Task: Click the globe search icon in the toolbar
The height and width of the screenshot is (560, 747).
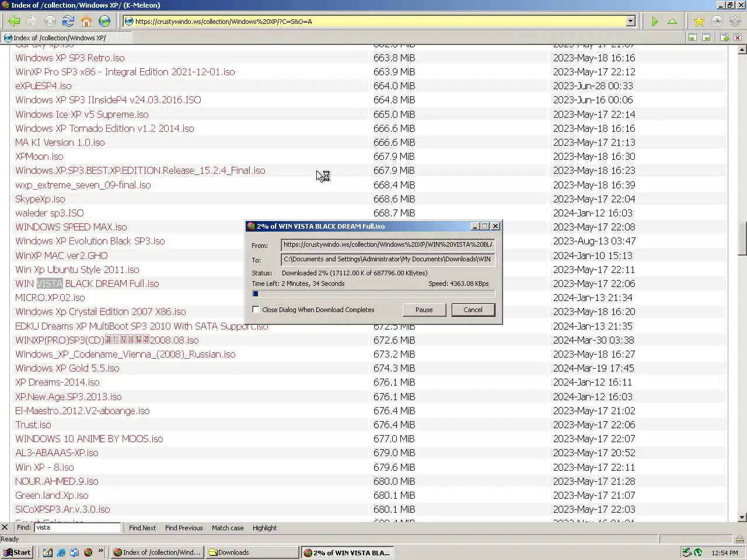Action: pyautogui.click(x=104, y=22)
